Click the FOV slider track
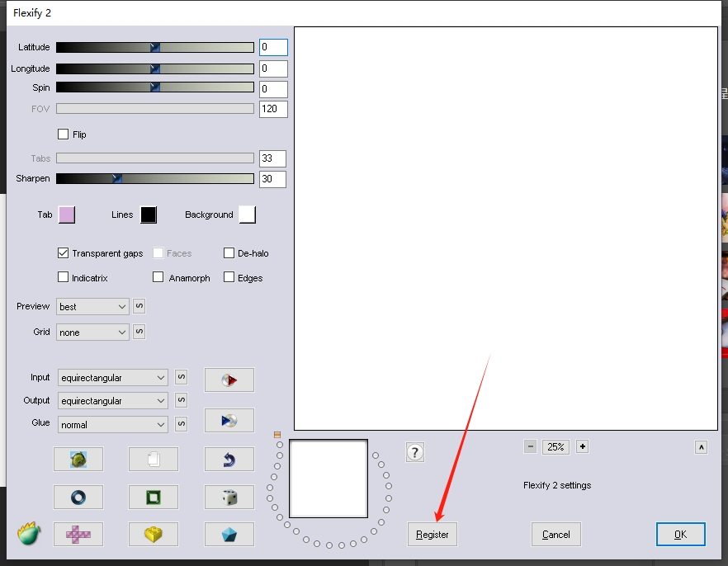Screen dimensions: 728x566 coord(155,109)
